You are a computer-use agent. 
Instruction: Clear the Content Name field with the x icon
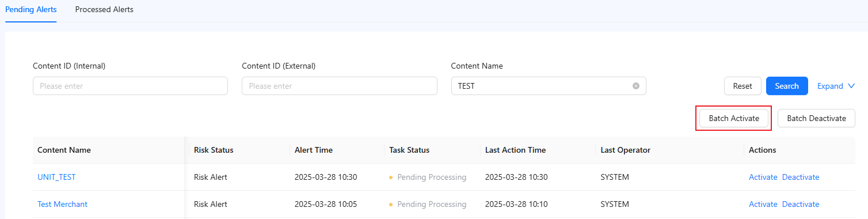click(636, 86)
